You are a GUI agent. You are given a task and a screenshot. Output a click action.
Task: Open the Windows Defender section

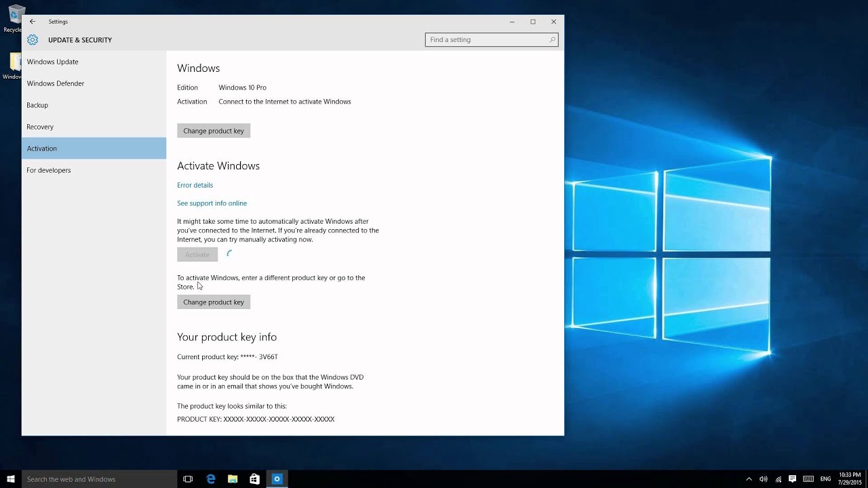click(x=94, y=83)
